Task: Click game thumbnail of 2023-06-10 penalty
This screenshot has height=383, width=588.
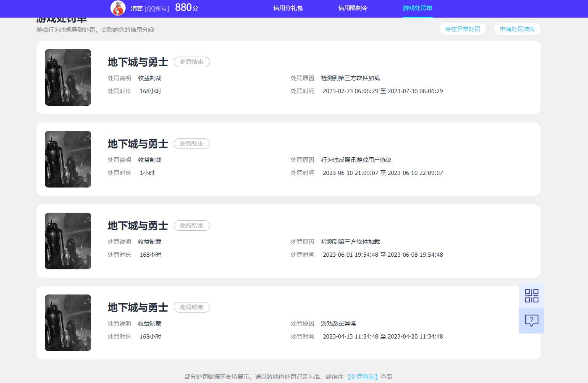Action: [x=68, y=159]
